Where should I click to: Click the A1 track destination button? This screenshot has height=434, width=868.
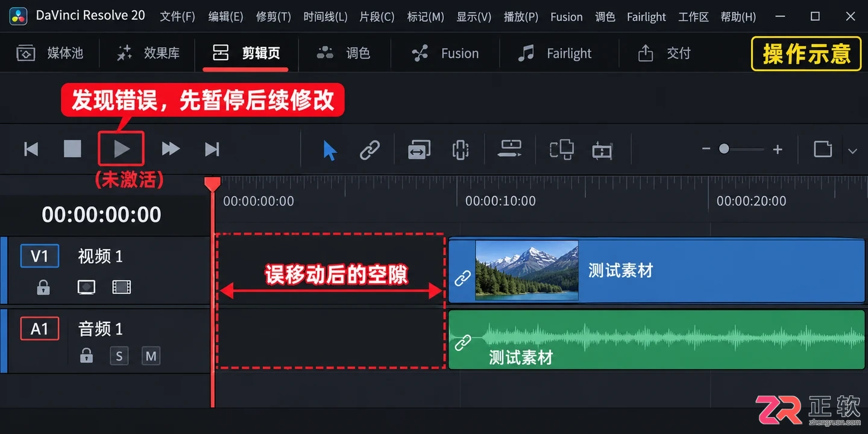pos(40,329)
